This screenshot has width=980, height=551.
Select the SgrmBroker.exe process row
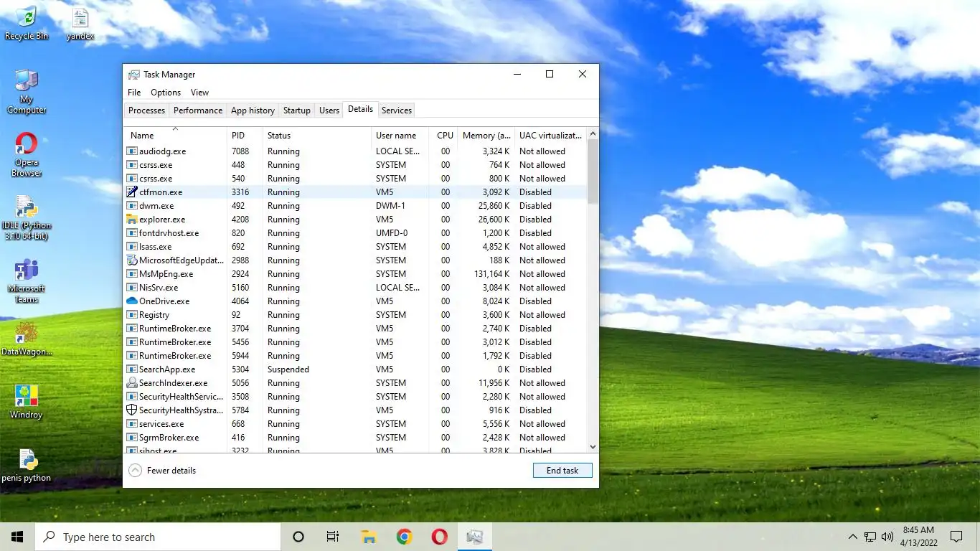pyautogui.click(x=355, y=438)
